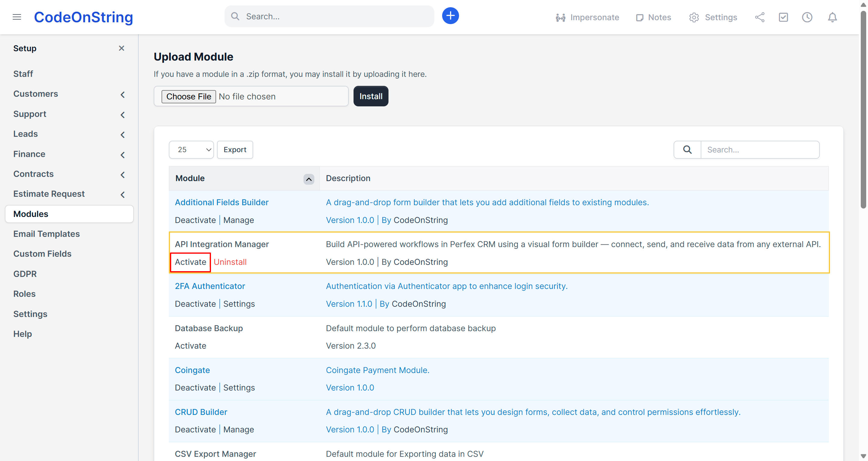Viewport: 868px width, 461px height.
Task: Open the share icon in header
Action: (x=759, y=17)
